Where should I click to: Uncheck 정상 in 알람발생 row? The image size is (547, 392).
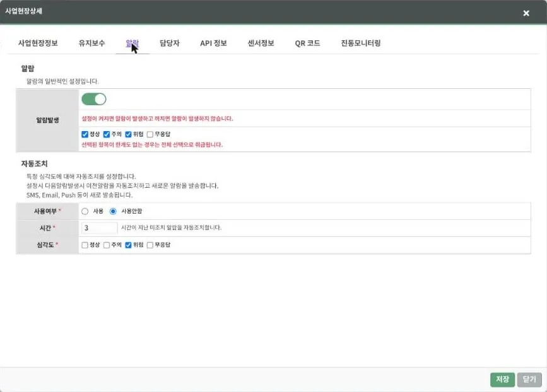coord(85,134)
